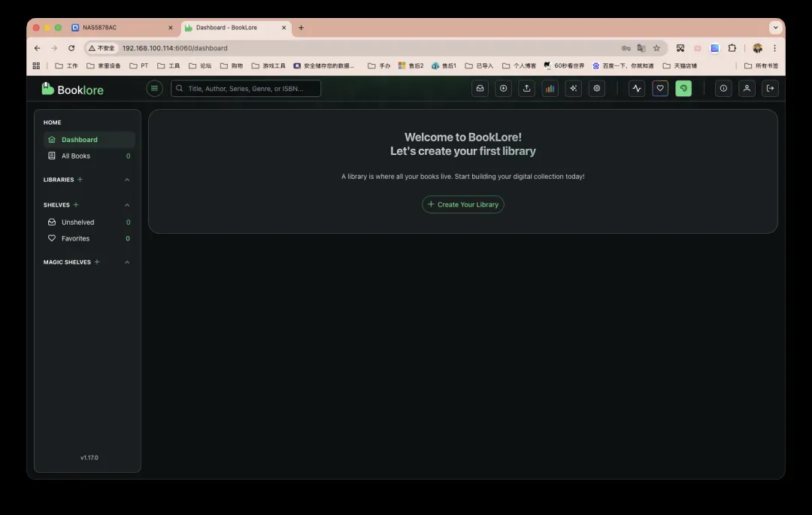Open the 论坛 bookmark folder
The height and width of the screenshot is (515, 812).
click(200, 65)
